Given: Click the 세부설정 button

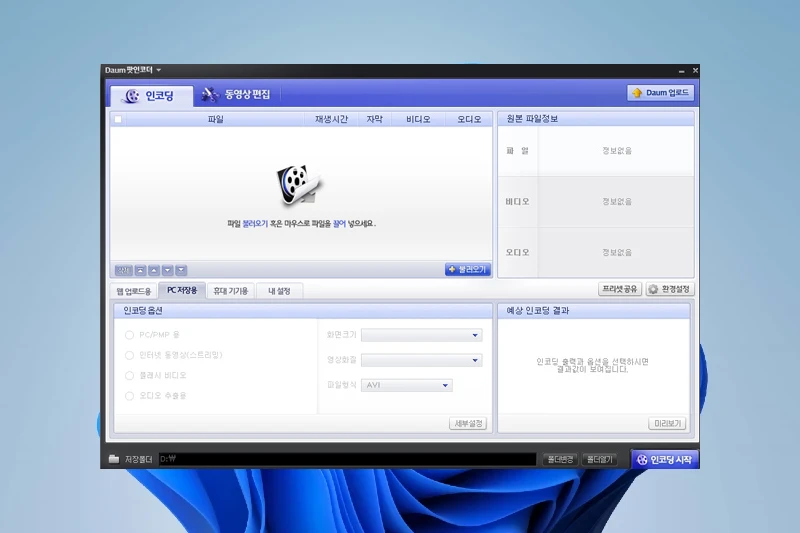Looking at the screenshot, I should 468,423.
